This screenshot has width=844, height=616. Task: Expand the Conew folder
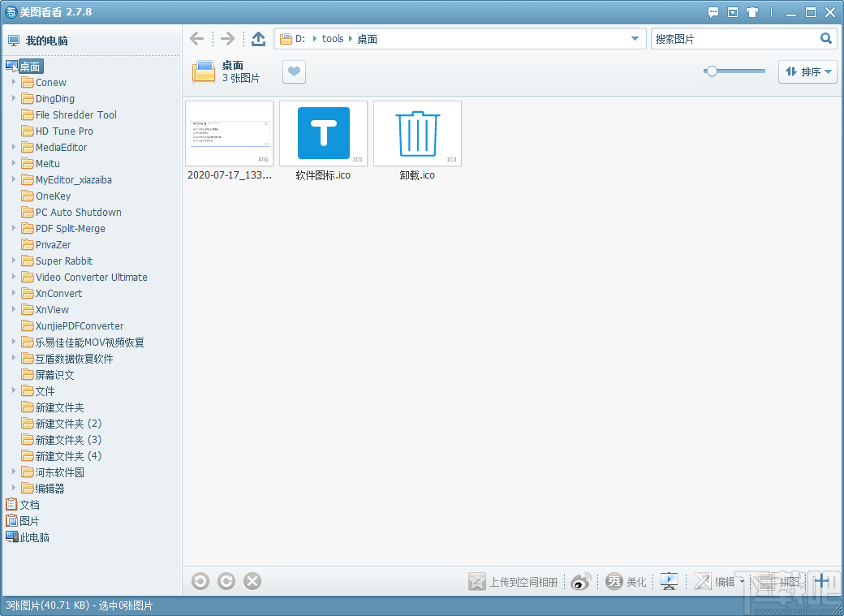click(x=14, y=82)
